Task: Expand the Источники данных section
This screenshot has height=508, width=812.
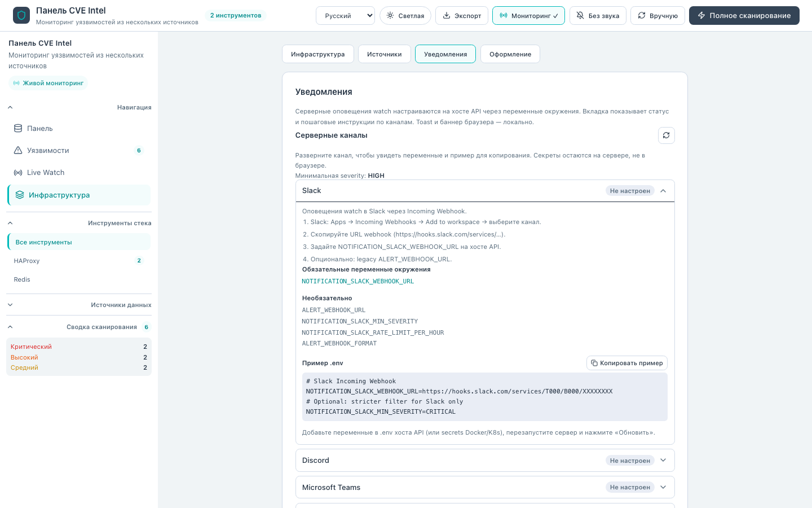Action: [x=79, y=305]
